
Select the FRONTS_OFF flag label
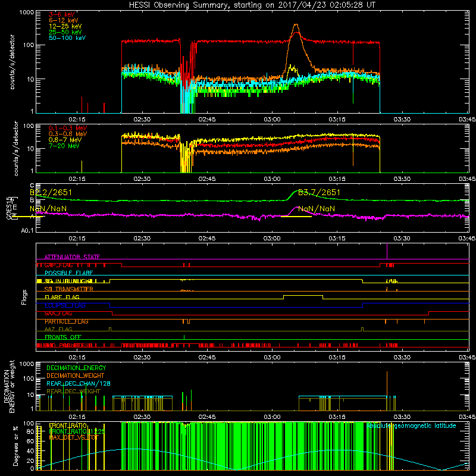point(63,337)
